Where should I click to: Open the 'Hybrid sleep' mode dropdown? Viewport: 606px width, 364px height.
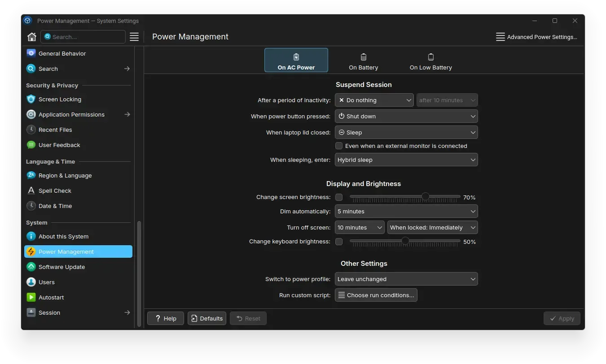(406, 160)
